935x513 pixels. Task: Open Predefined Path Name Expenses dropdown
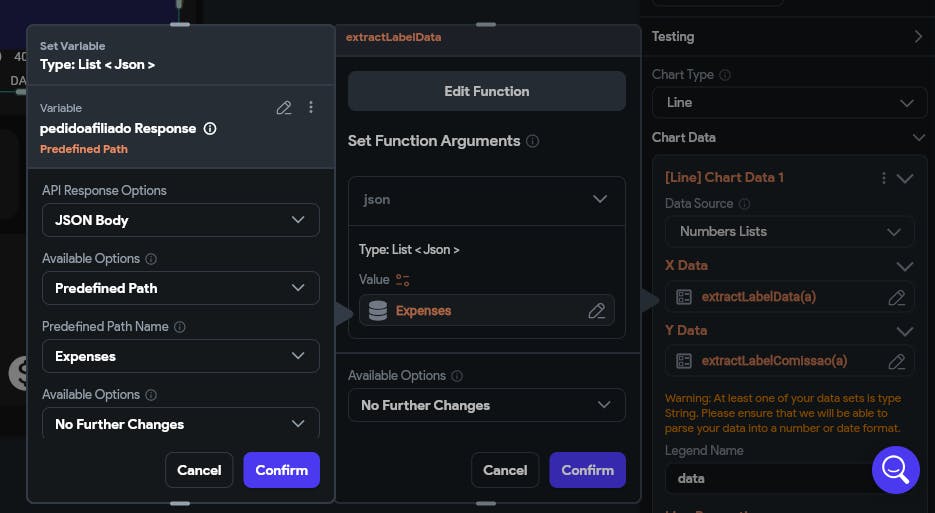180,356
